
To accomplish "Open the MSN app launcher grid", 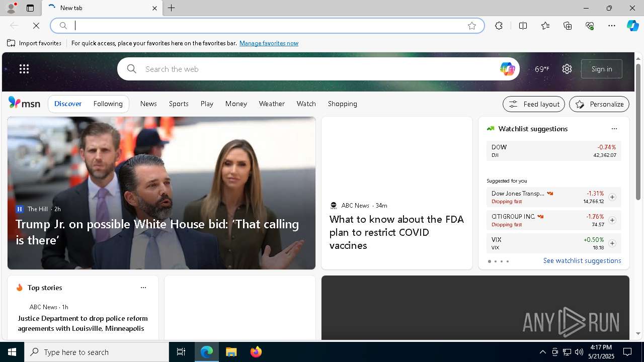I will coord(24,69).
